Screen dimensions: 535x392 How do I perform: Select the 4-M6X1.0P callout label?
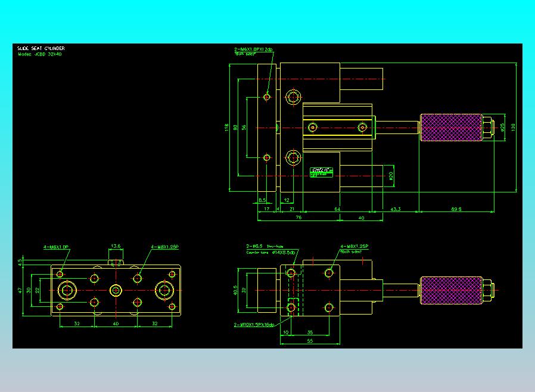click(56, 247)
